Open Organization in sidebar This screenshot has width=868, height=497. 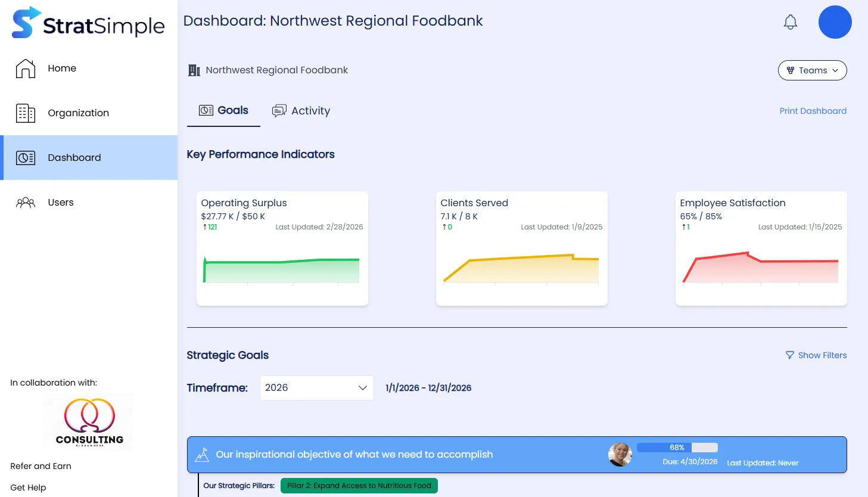coord(89,113)
